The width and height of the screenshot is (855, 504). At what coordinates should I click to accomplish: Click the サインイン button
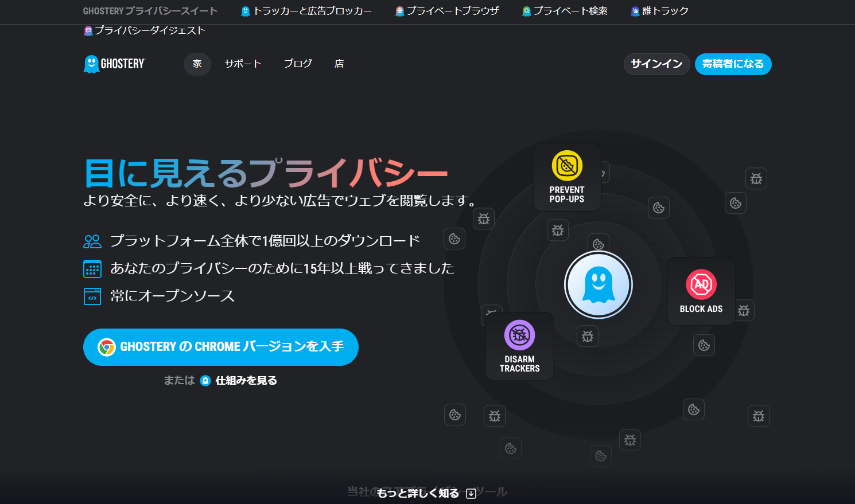click(657, 64)
